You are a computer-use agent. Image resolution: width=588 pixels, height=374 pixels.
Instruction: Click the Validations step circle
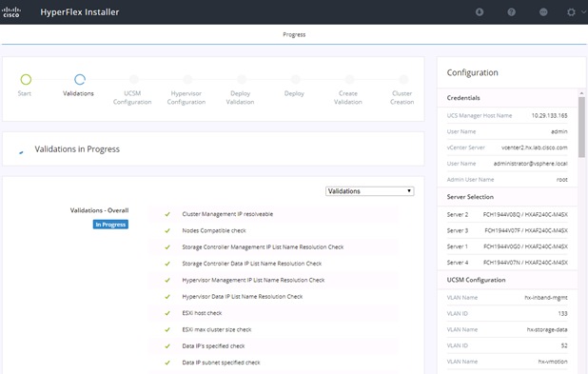coord(80,79)
